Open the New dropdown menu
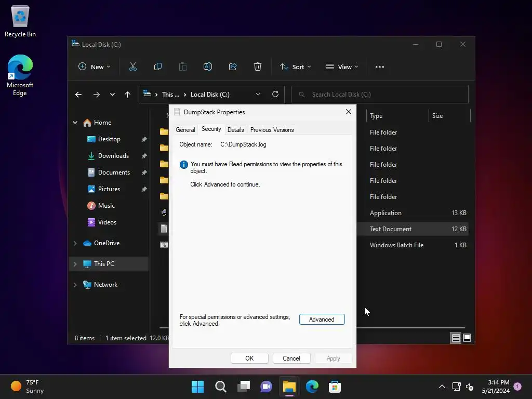The height and width of the screenshot is (399, 532). (x=95, y=67)
